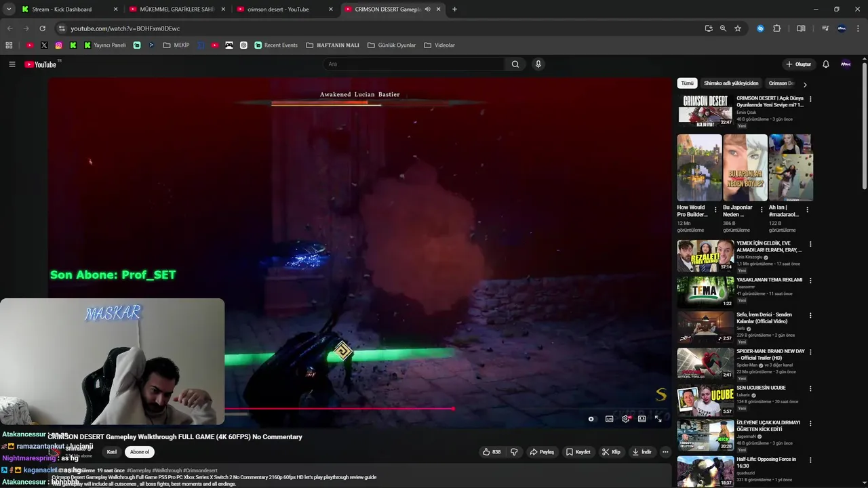Click the Katıl join button
Image resolution: width=868 pixels, height=488 pixels.
[112, 452]
